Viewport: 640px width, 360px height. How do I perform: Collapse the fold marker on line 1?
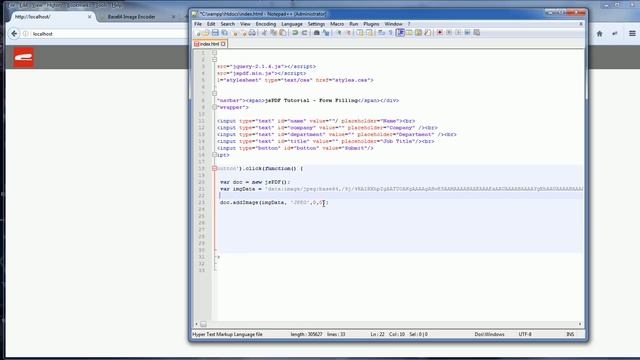pos(215,53)
